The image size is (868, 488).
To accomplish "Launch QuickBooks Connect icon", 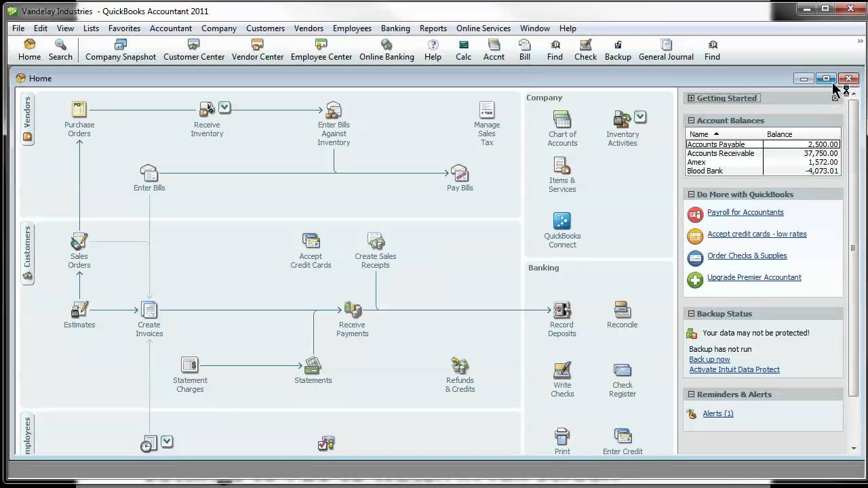I will coord(562,221).
